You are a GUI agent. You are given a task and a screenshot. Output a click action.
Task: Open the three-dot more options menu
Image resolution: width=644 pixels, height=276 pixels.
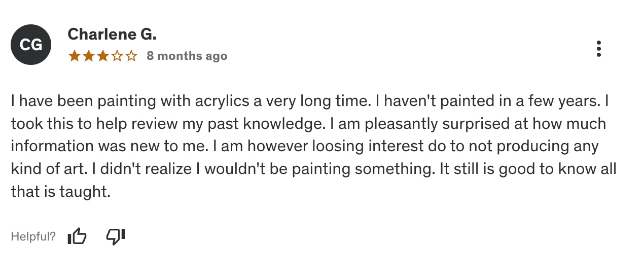point(599,49)
